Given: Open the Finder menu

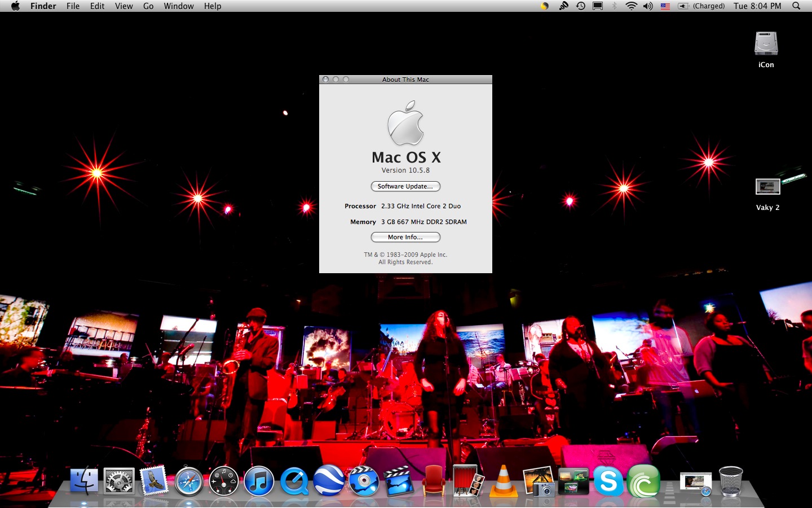Looking at the screenshot, I should click(x=43, y=6).
